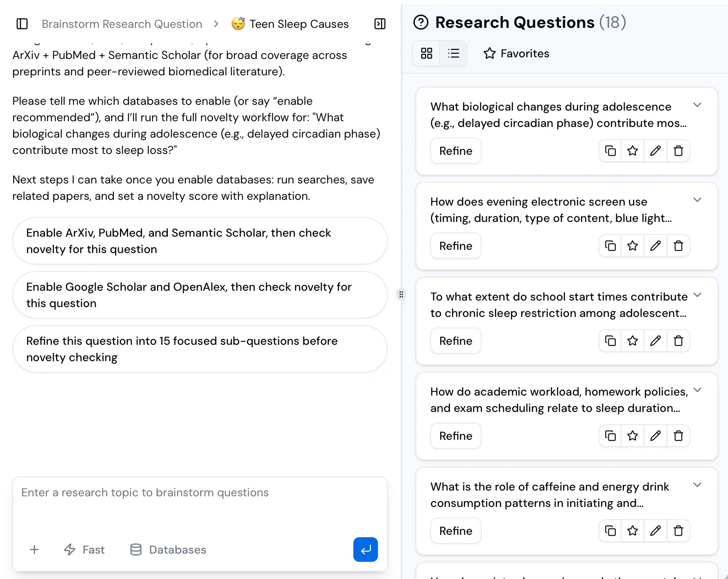Toggle the left sidebar panel icon

click(x=22, y=24)
